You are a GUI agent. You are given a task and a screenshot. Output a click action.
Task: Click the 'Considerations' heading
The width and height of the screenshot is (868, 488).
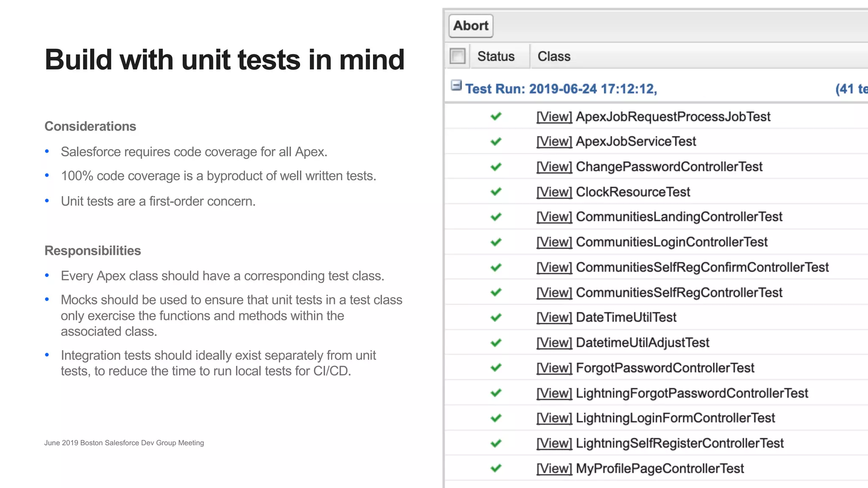coord(90,126)
